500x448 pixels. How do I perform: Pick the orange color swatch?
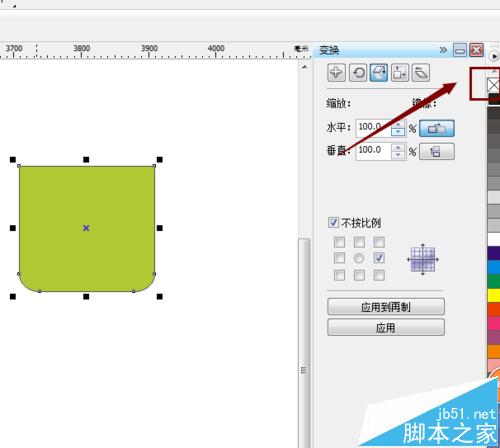pyautogui.click(x=494, y=352)
